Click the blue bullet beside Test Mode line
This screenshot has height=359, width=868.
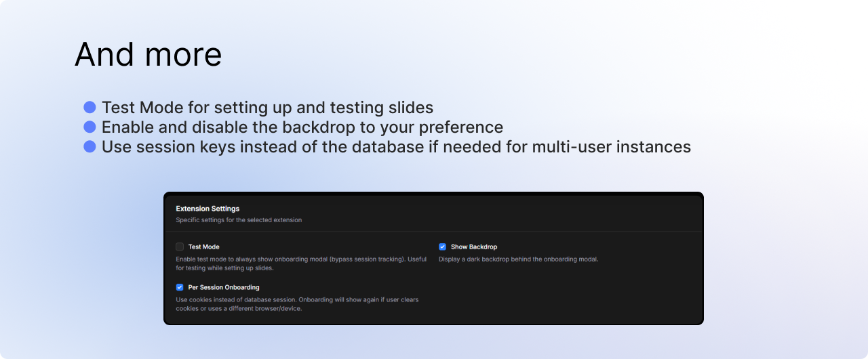tap(90, 107)
